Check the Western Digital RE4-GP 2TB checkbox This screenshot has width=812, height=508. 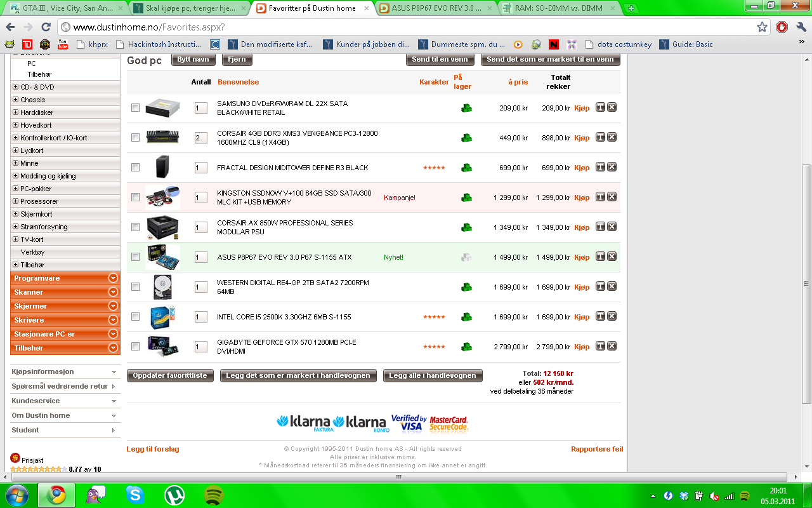click(135, 287)
